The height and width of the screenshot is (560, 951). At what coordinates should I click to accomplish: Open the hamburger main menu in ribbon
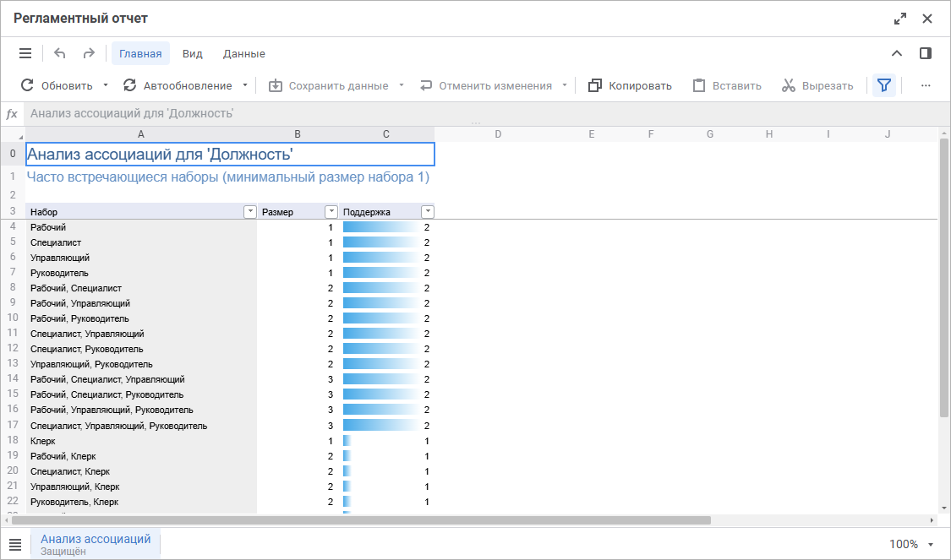coord(25,53)
